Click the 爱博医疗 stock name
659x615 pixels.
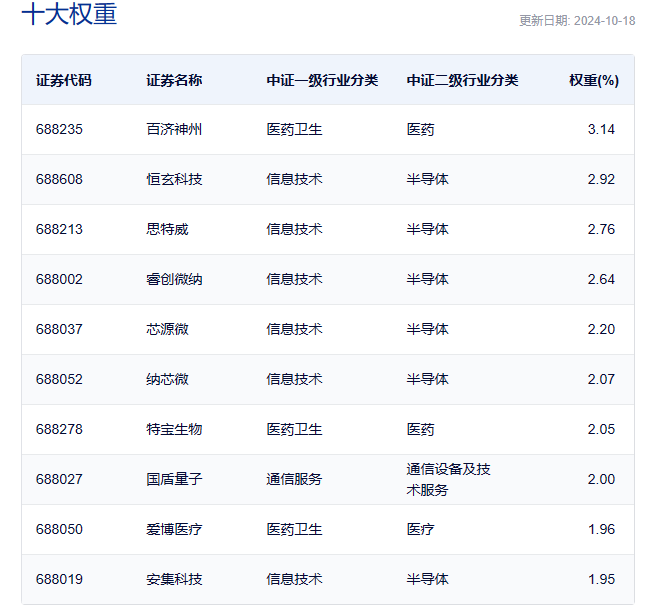pos(174,529)
